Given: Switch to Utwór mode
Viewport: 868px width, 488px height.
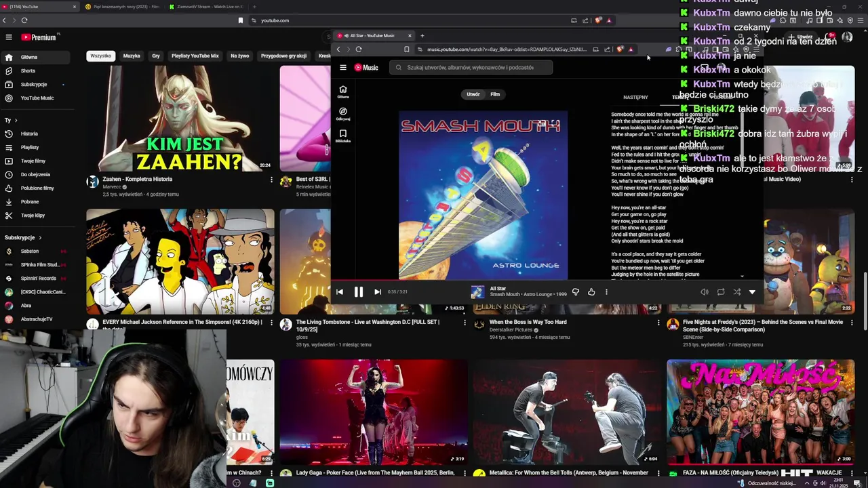Looking at the screenshot, I should click(473, 94).
